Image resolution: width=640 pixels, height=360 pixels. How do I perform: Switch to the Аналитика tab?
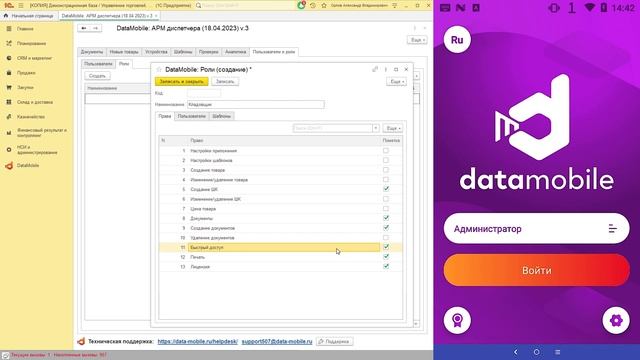(x=236, y=52)
